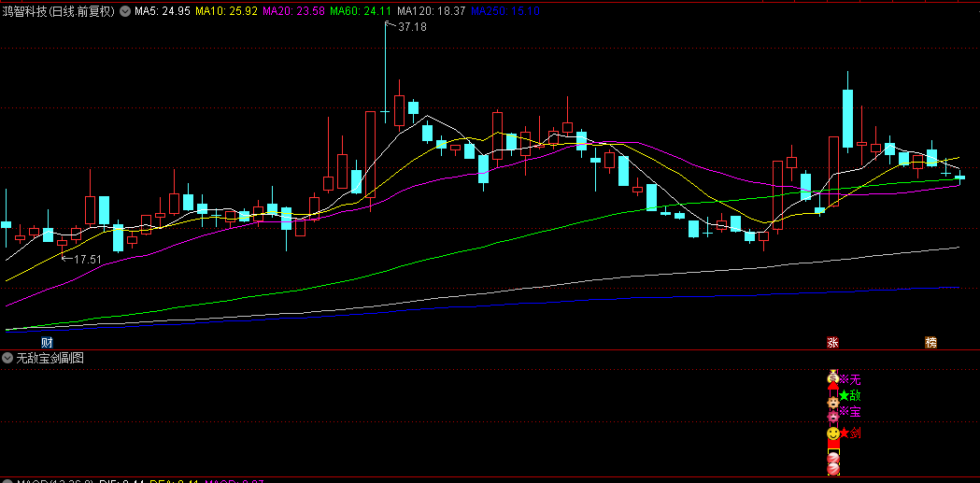Click the 无敌宝剑副图 indicator title
This screenshot has height=483, width=980.
50,358
